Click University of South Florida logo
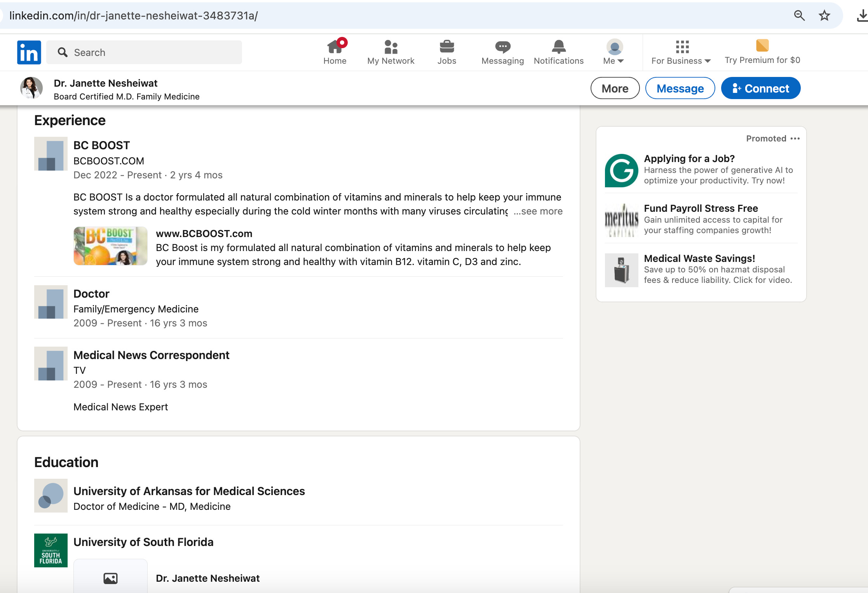This screenshot has width=868, height=593. [51, 550]
